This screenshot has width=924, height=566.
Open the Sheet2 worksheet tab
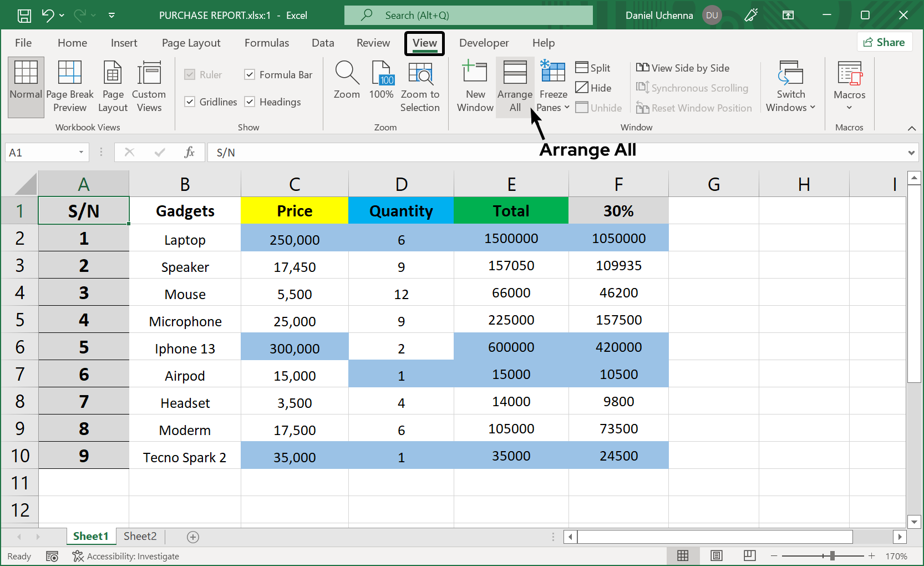[x=139, y=536]
